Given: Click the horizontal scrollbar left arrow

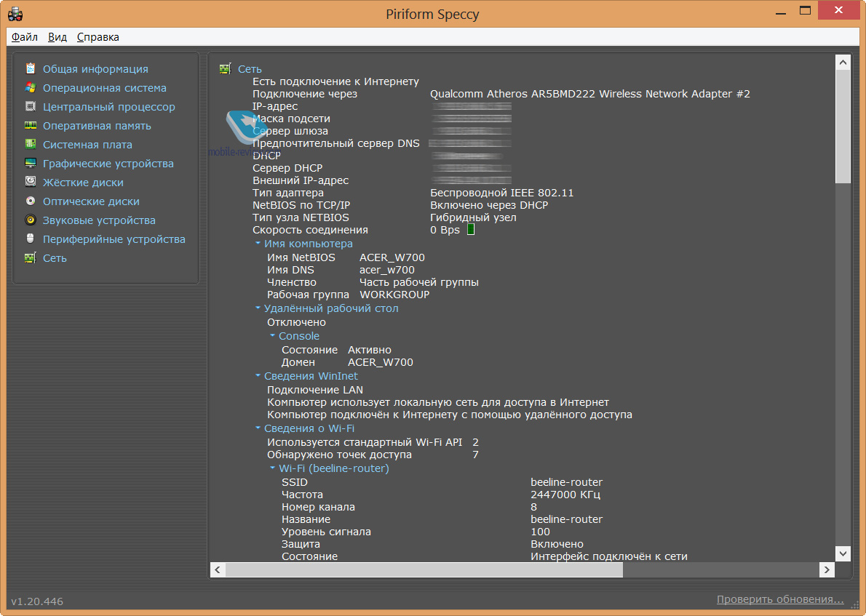Looking at the screenshot, I should [x=218, y=569].
